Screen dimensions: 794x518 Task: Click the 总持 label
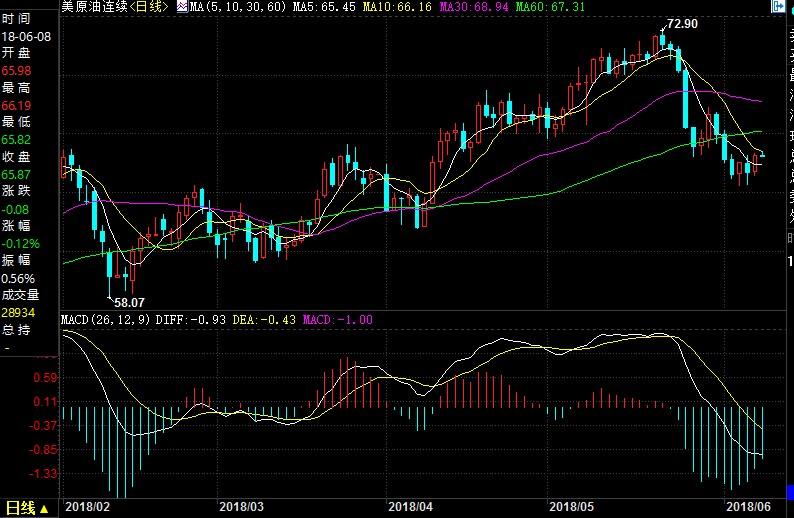pyautogui.click(x=16, y=330)
